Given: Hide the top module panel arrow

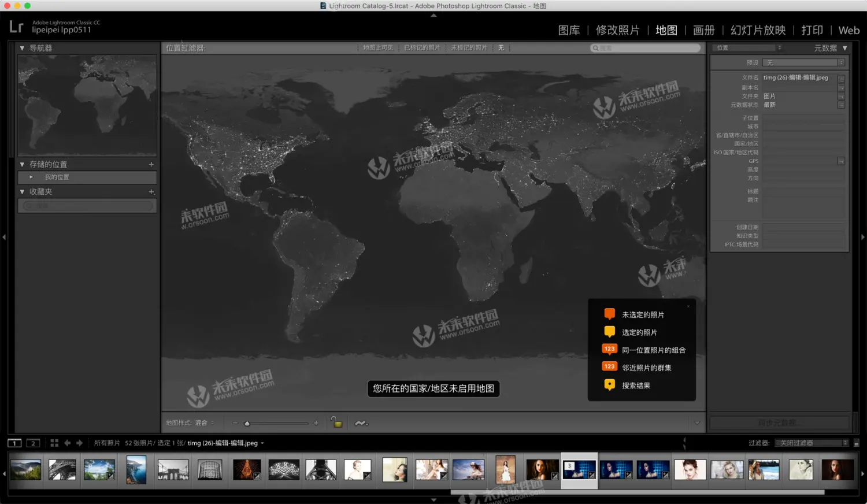Looking at the screenshot, I should coord(433,16).
